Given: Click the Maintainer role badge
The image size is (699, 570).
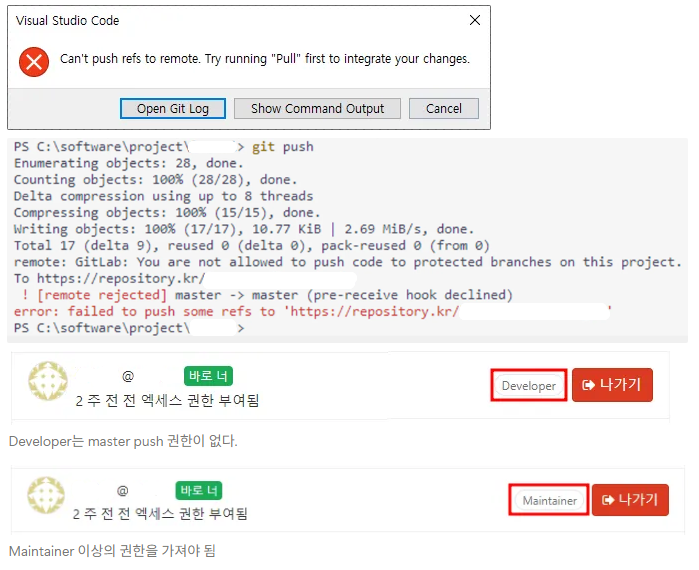Looking at the screenshot, I should point(549,500).
